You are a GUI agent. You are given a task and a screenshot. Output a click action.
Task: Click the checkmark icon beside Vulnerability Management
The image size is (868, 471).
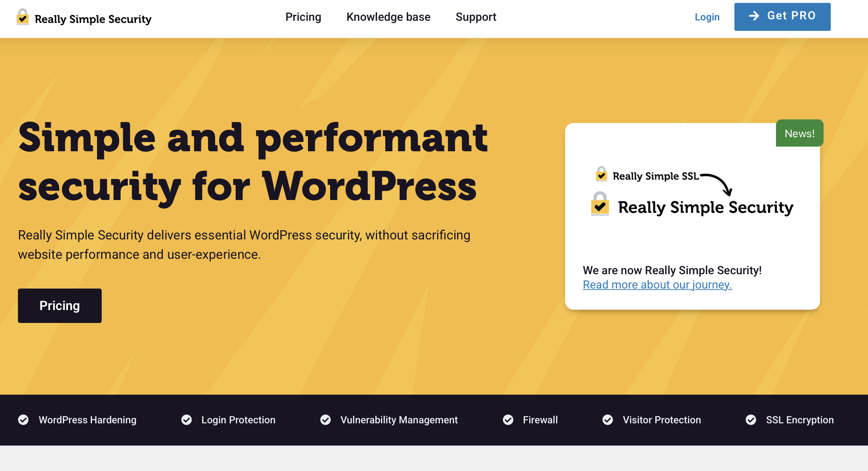[x=325, y=420]
